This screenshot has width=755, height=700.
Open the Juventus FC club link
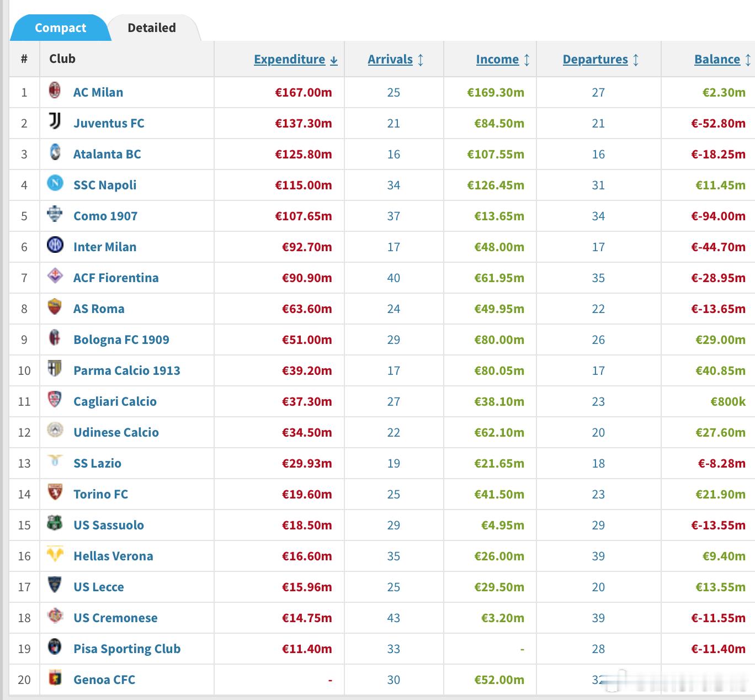pos(109,123)
